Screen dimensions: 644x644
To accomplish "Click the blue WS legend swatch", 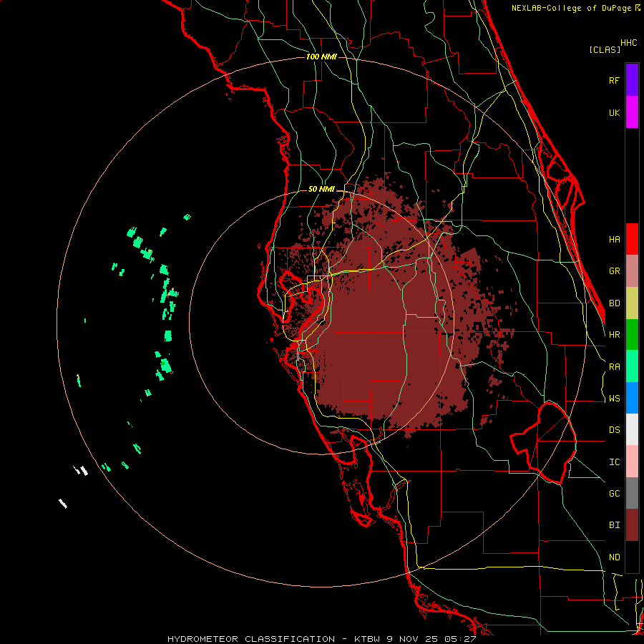I will [x=632, y=398].
